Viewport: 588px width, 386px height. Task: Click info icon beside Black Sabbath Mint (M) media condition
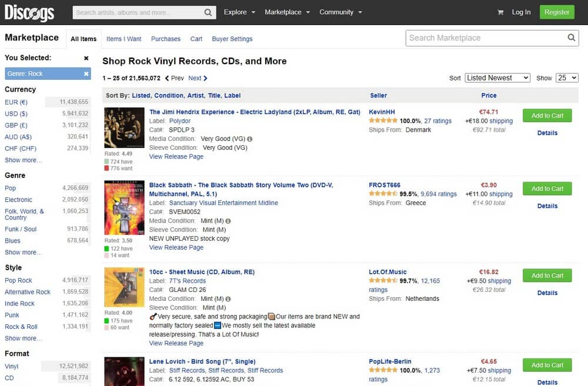coord(228,221)
